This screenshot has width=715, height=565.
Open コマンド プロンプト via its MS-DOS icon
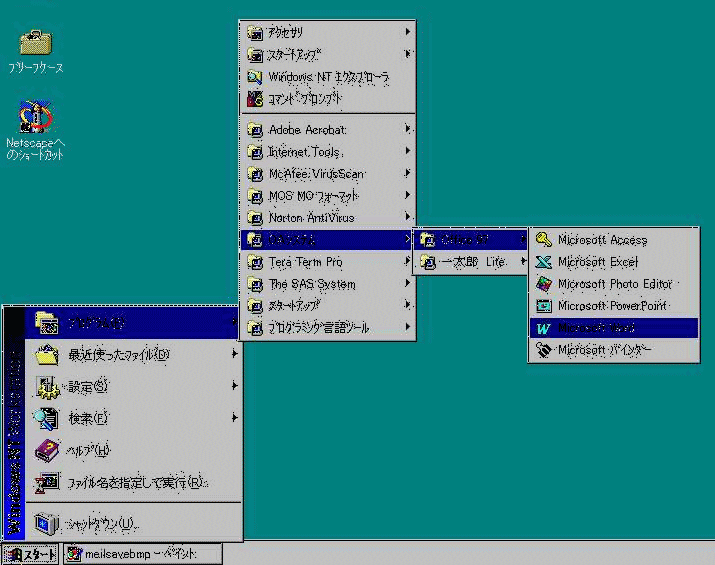(255, 98)
